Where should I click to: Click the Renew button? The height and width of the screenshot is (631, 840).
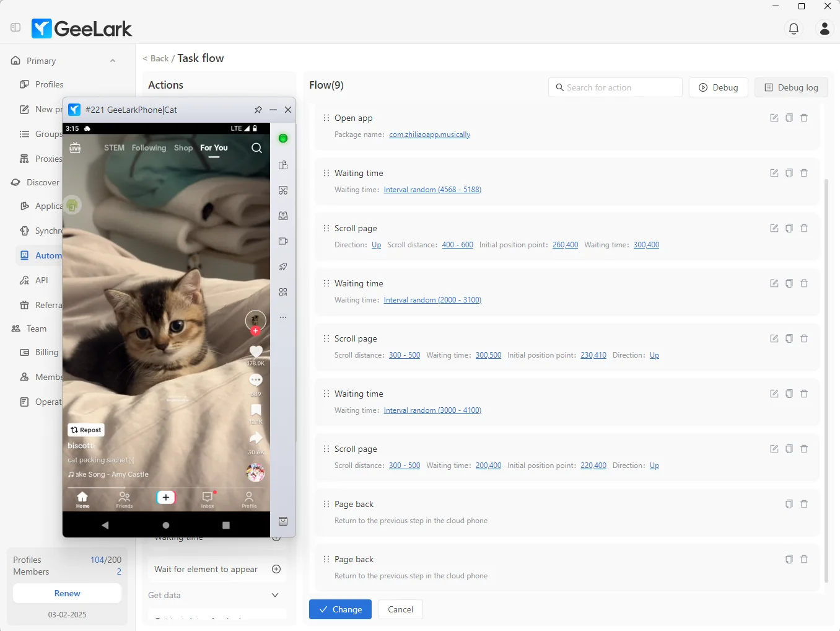pos(67,593)
